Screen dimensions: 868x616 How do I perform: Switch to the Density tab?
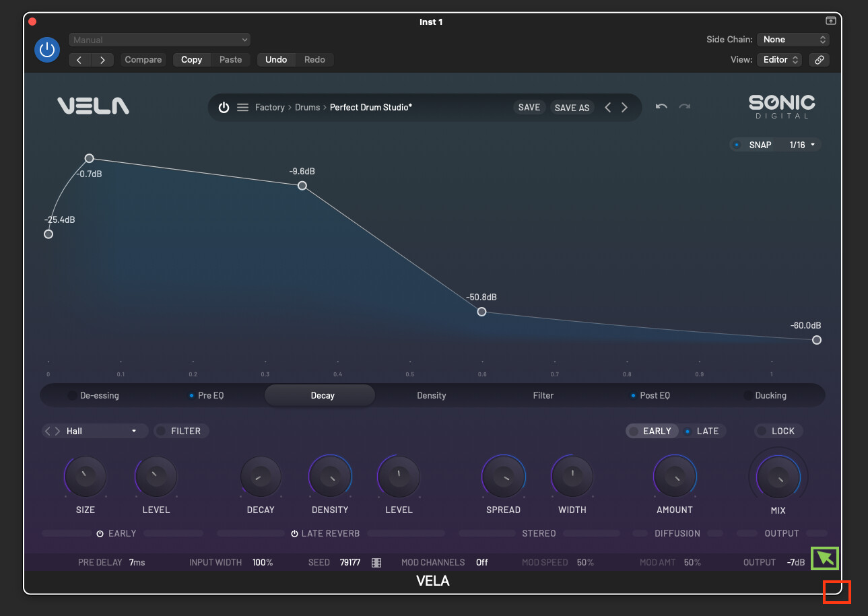[x=431, y=396]
